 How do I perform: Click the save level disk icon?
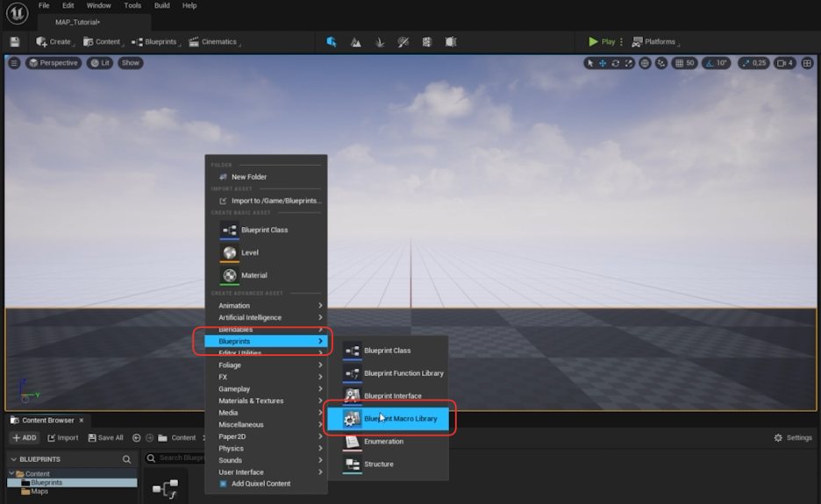click(x=15, y=42)
